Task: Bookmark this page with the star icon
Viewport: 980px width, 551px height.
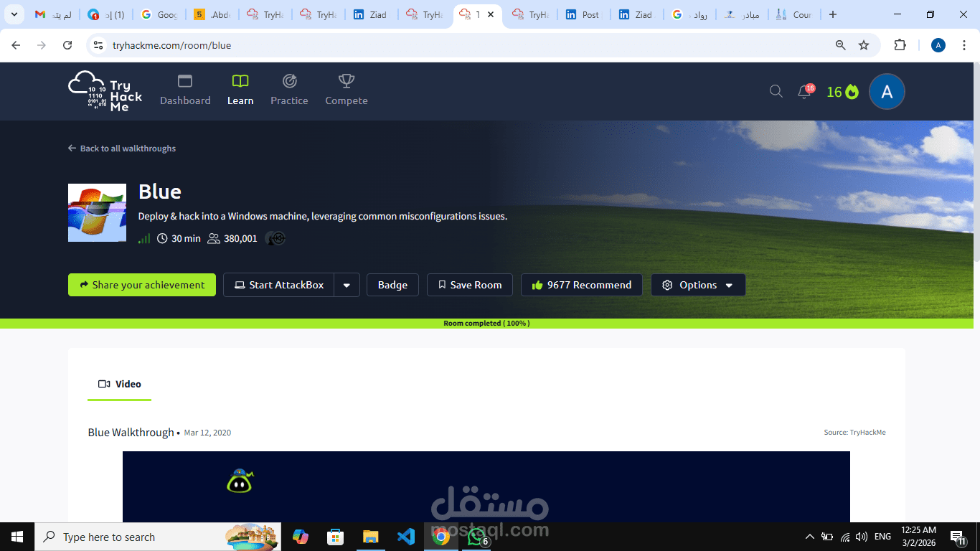Action: [864, 45]
